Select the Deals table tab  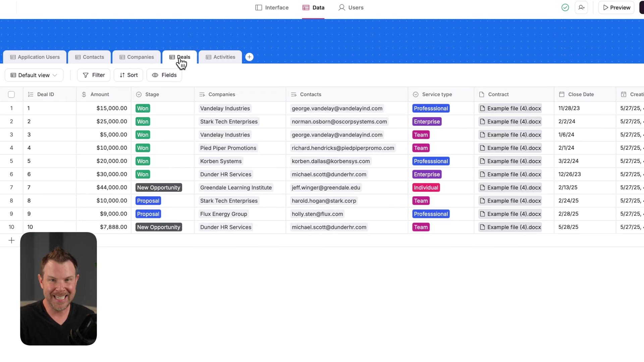click(x=180, y=57)
